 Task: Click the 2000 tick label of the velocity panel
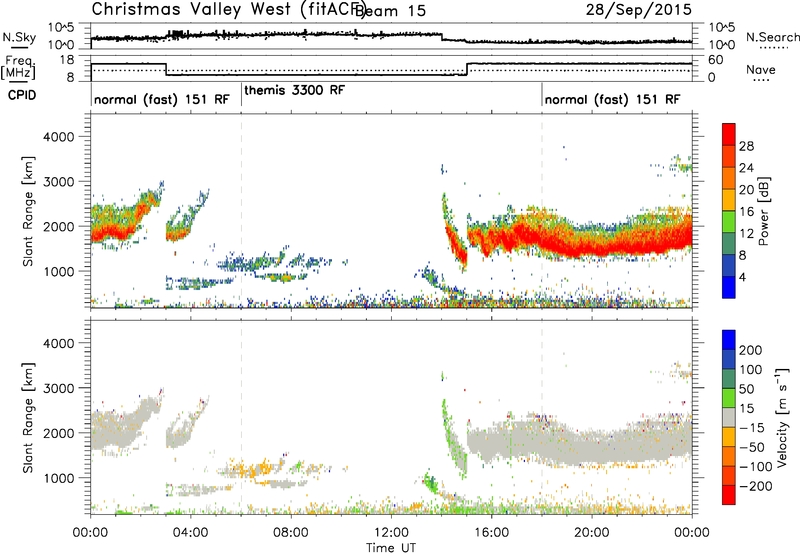(x=59, y=433)
